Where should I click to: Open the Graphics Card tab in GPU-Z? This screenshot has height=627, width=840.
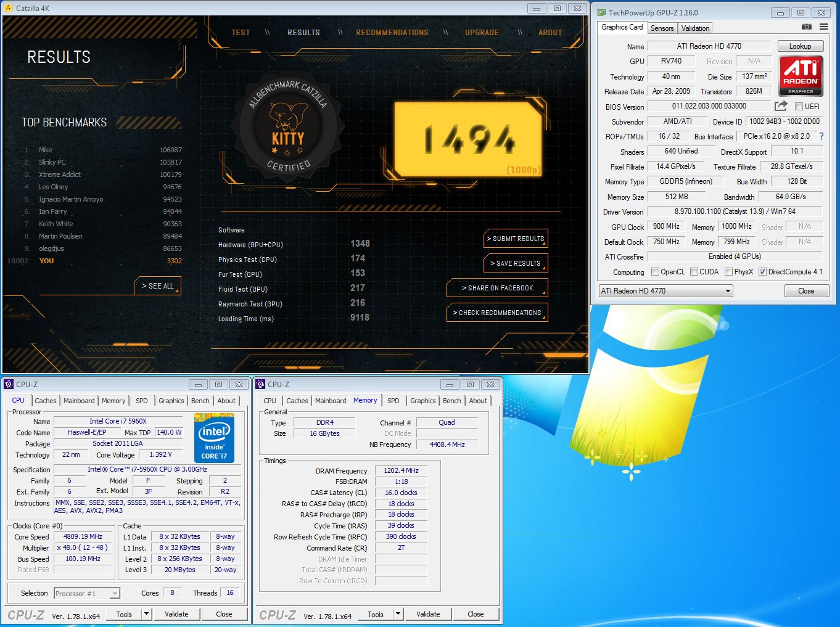point(622,27)
